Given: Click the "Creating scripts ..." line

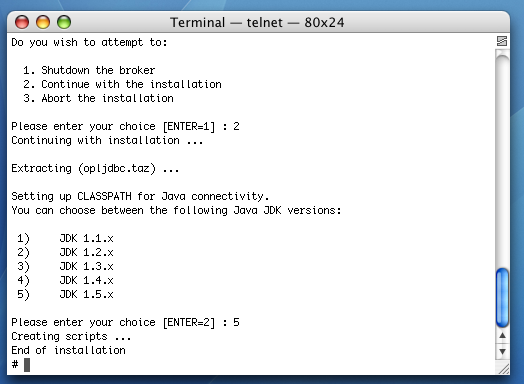Looking at the screenshot, I should pyautogui.click(x=71, y=336).
